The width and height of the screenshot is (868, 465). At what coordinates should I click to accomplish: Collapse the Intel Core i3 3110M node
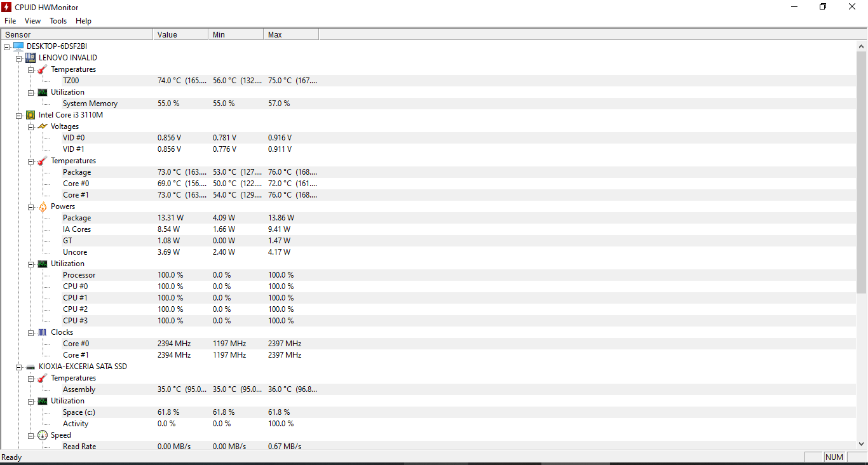pyautogui.click(x=19, y=115)
